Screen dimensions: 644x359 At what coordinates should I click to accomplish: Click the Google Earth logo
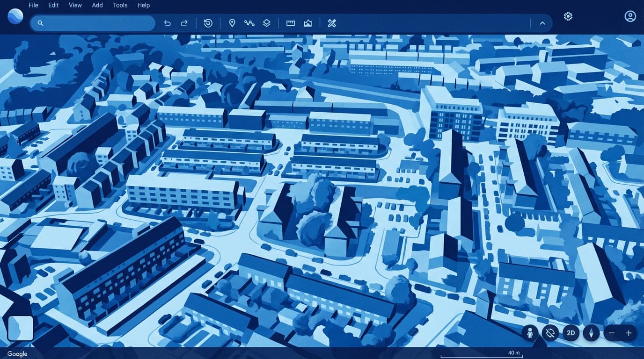tap(15, 16)
